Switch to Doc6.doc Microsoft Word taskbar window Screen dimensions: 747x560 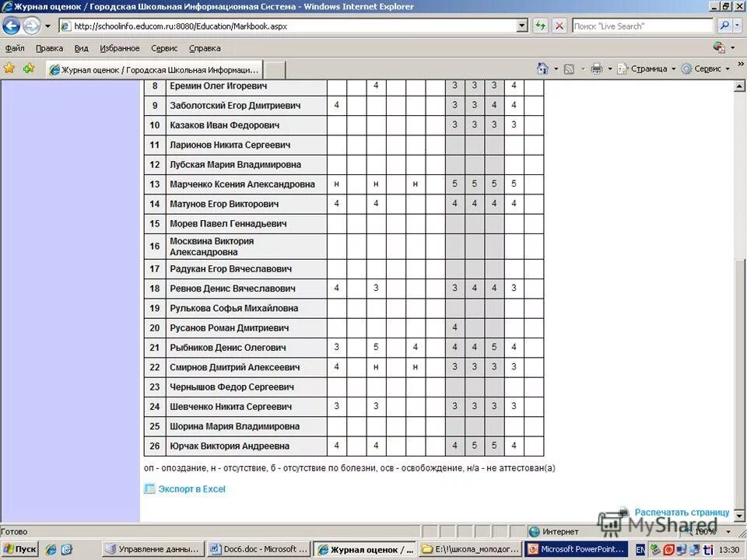tap(258, 549)
